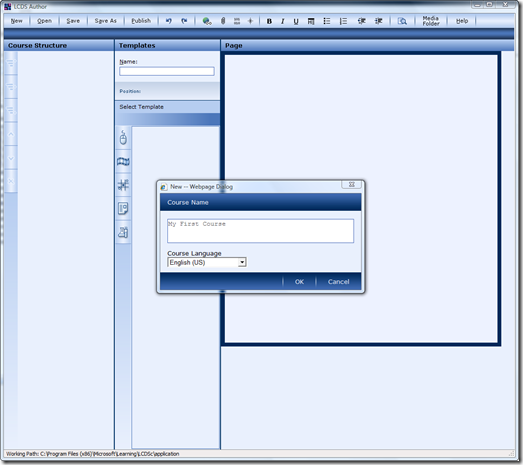
Task: Click the template Name input field
Action: tap(167, 71)
